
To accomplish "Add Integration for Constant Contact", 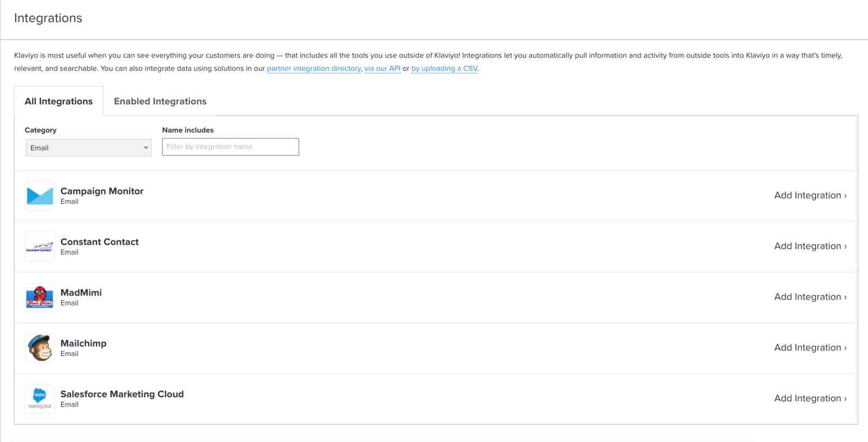I will [x=810, y=246].
